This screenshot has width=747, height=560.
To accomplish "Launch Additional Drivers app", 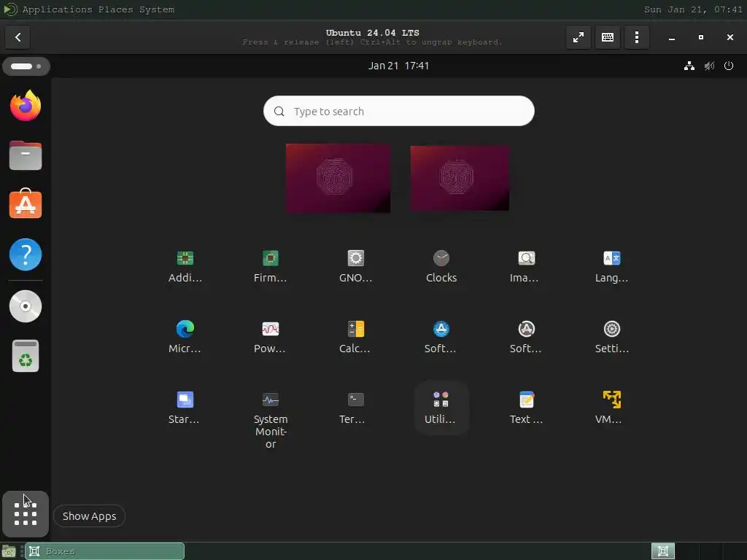I will click(x=185, y=267).
